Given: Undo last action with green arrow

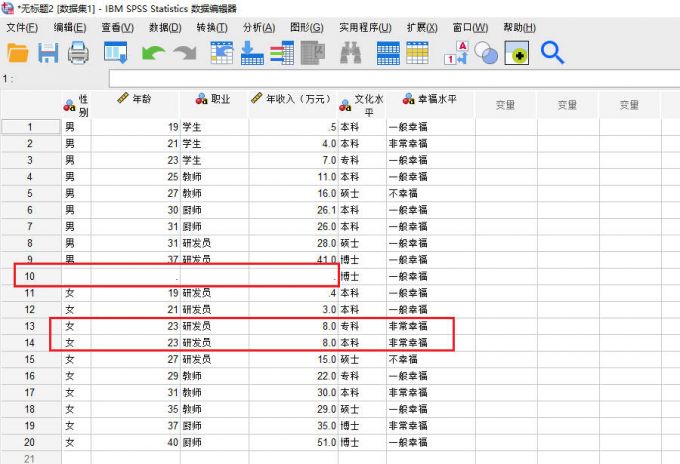Looking at the screenshot, I should click(x=153, y=53).
